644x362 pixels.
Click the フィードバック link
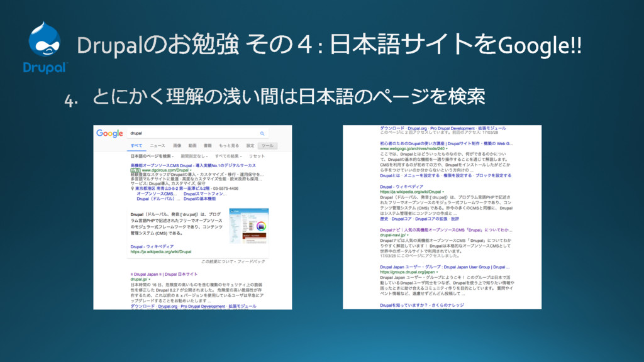[251, 261]
